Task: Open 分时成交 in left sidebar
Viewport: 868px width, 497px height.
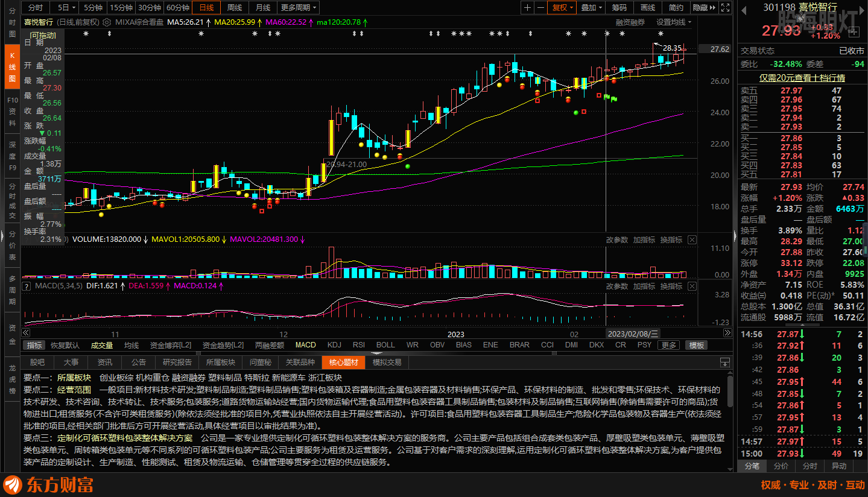Action: (12, 200)
